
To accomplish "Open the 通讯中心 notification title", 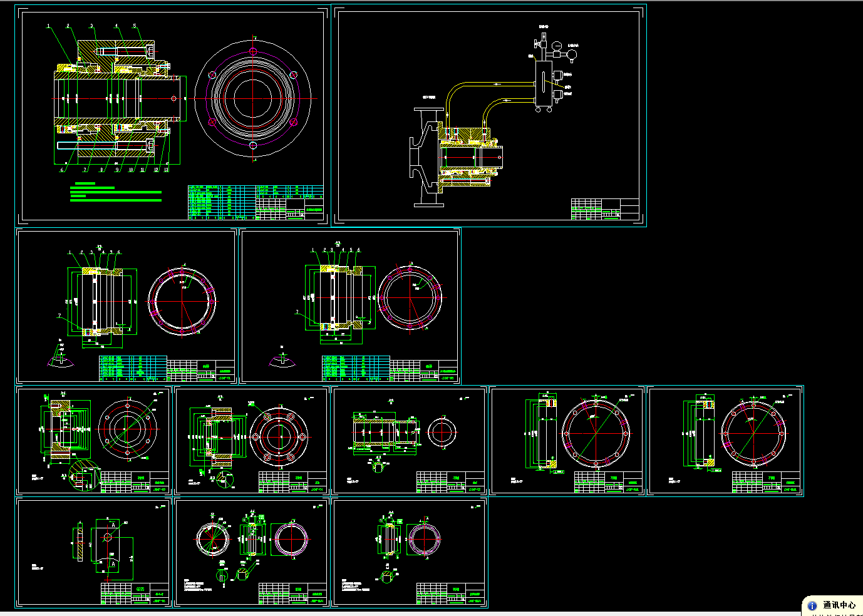I will [839, 605].
